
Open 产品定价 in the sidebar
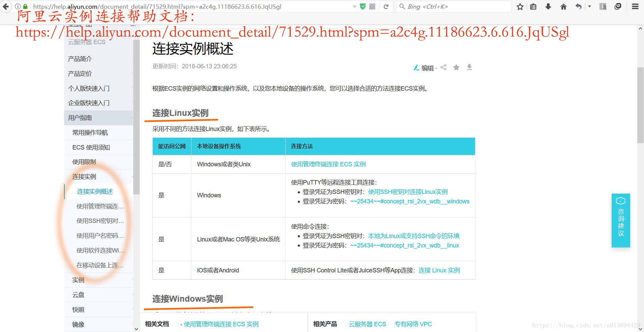pos(80,74)
